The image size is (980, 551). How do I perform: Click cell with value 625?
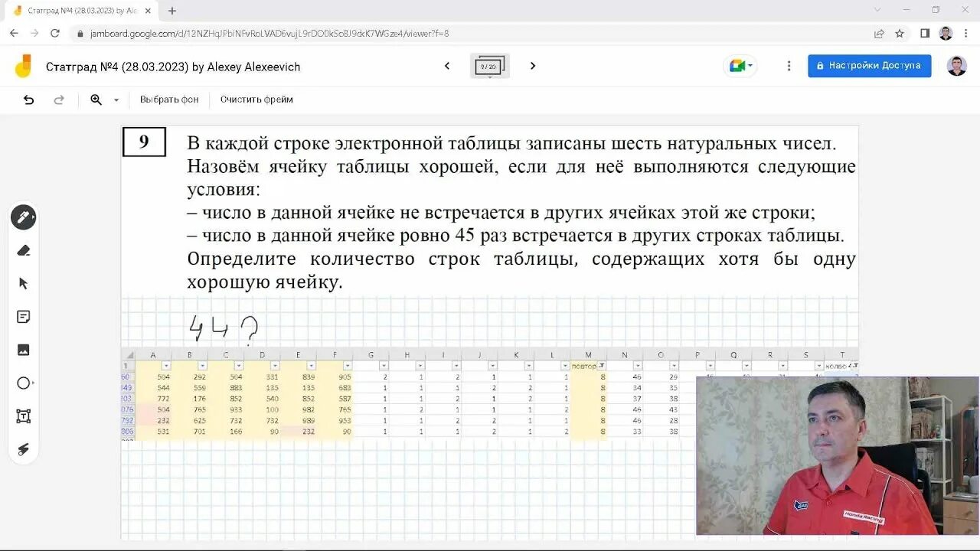pyautogui.click(x=190, y=421)
